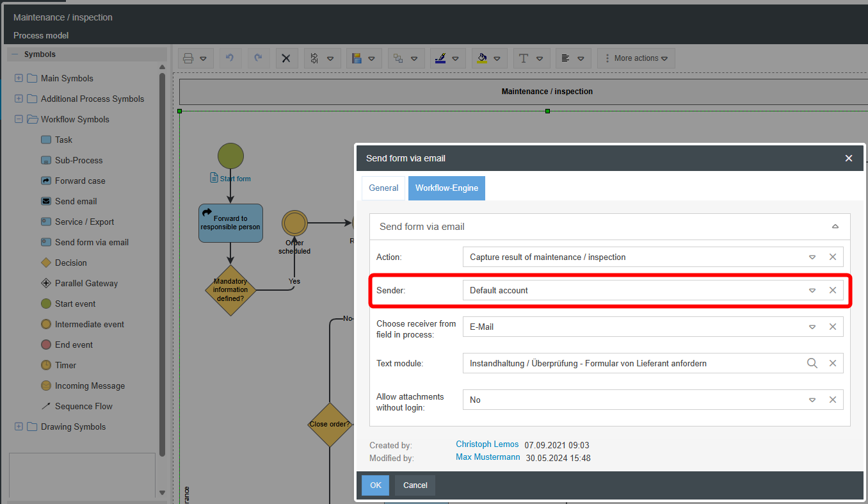Open the Sender dropdown arrow
This screenshot has width=868, height=504.
812,290
